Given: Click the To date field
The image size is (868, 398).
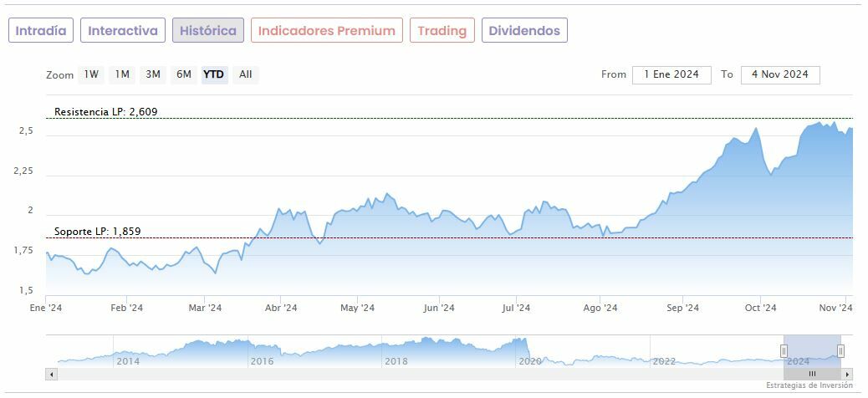Looking at the screenshot, I should coord(780,74).
